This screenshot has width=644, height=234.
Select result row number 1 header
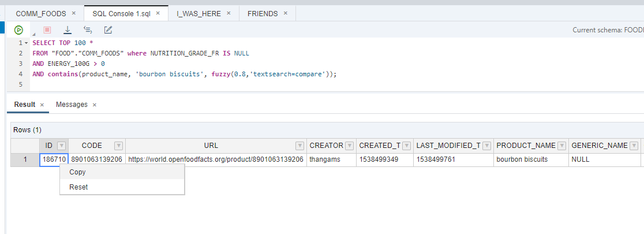(25, 159)
